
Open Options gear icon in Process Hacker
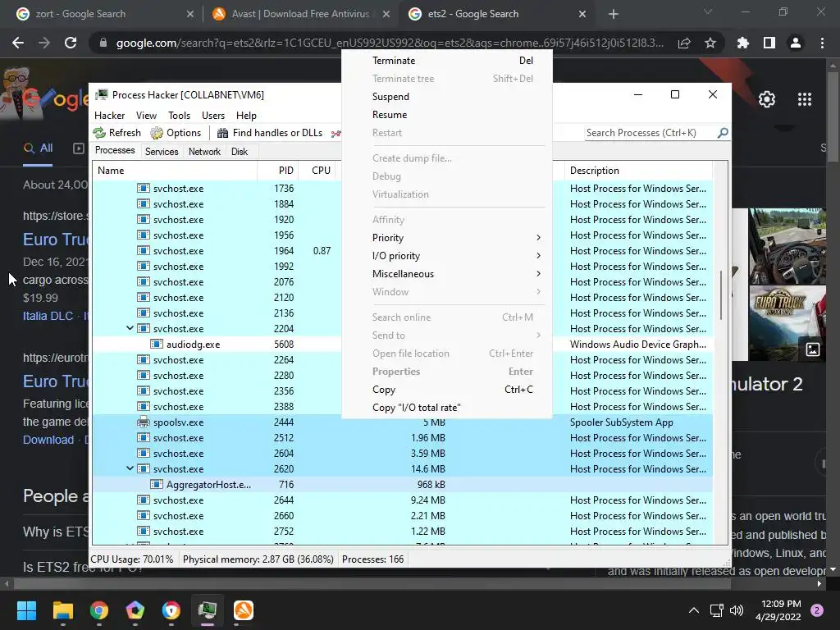(x=157, y=133)
